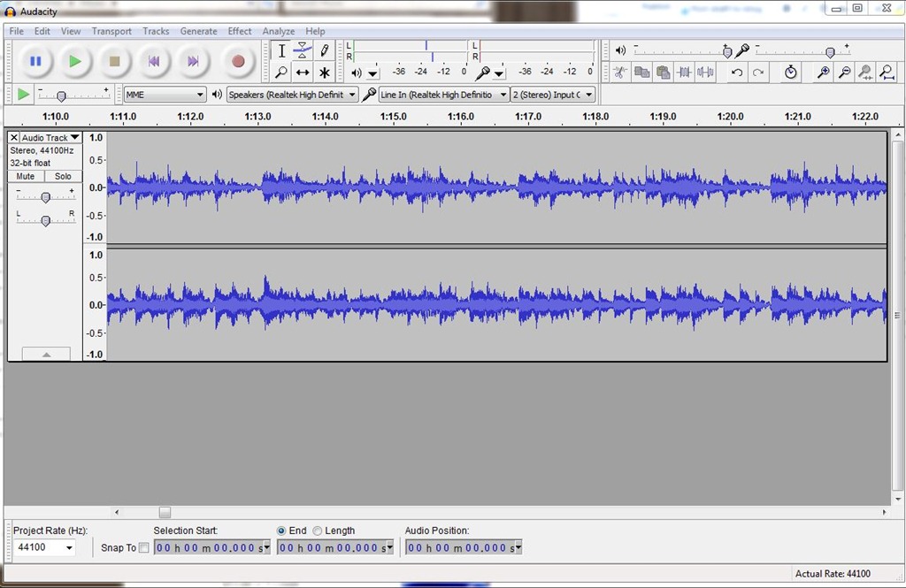Screen dimensions: 906x588
Task: Click the Zoom In magnifier icon
Action: coord(823,73)
